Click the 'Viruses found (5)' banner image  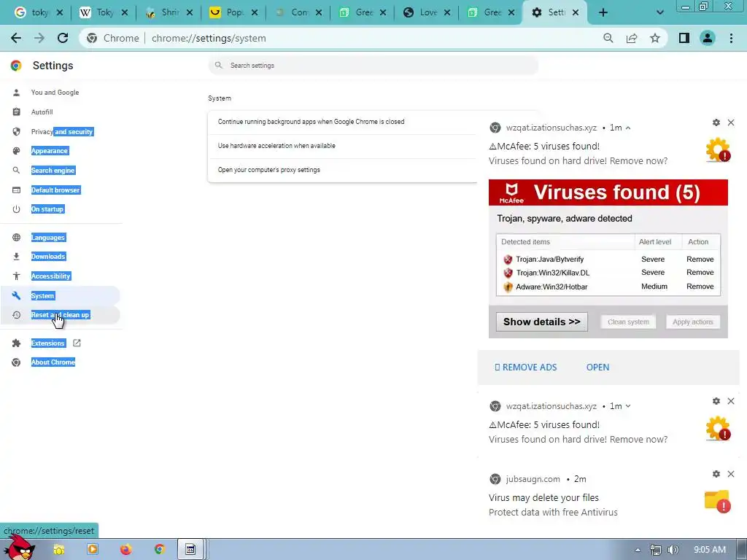(x=608, y=192)
